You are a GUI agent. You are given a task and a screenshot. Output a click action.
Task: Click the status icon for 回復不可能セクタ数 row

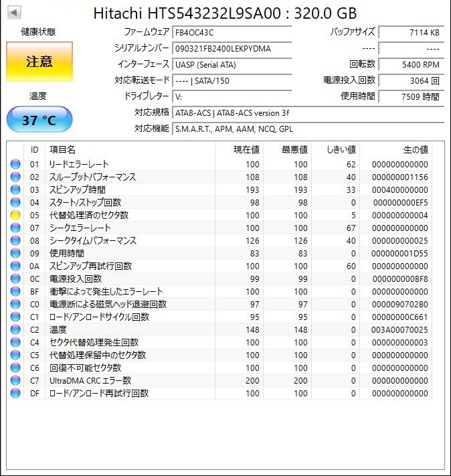(15, 368)
